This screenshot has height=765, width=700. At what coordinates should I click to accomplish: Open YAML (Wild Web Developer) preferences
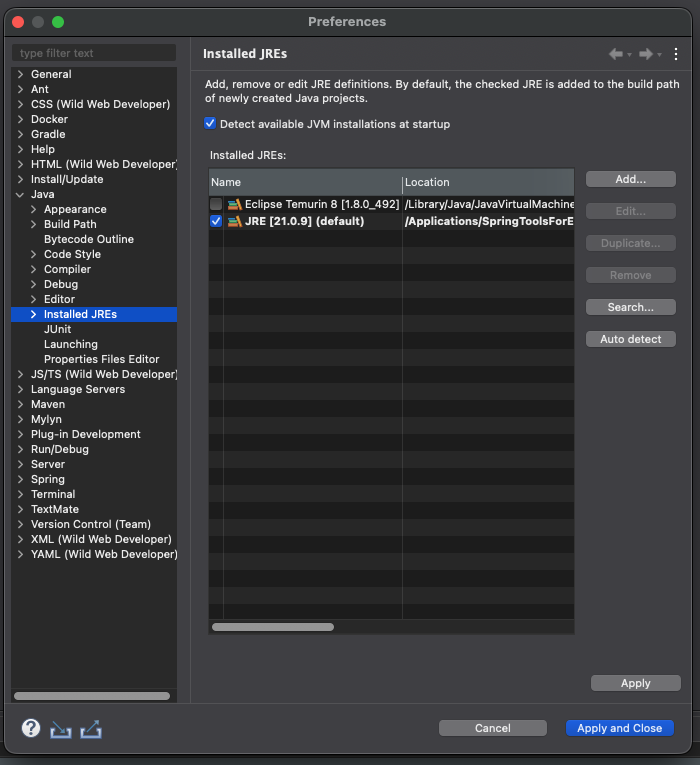104,554
